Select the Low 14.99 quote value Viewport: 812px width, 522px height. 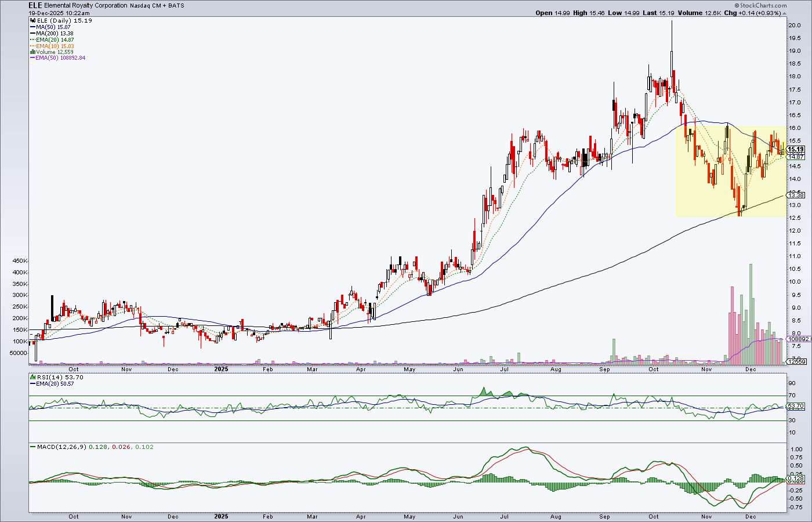pos(623,13)
